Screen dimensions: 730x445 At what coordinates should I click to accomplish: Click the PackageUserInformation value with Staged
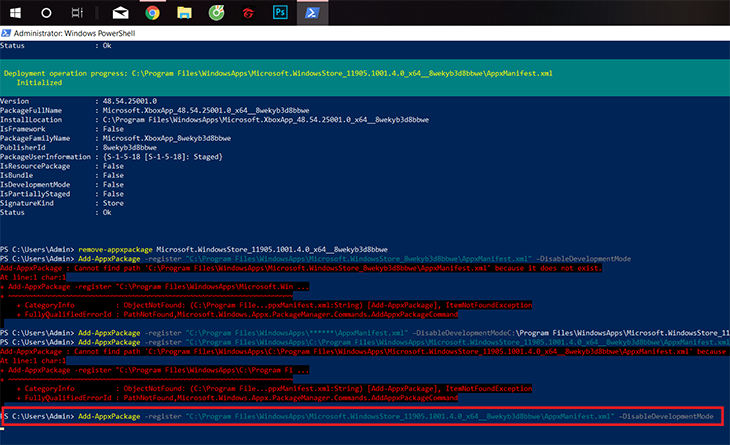(162, 157)
